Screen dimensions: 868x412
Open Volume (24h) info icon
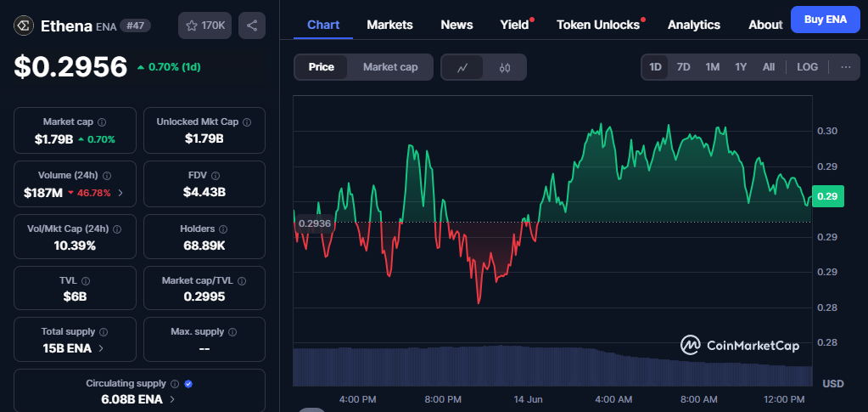108,175
